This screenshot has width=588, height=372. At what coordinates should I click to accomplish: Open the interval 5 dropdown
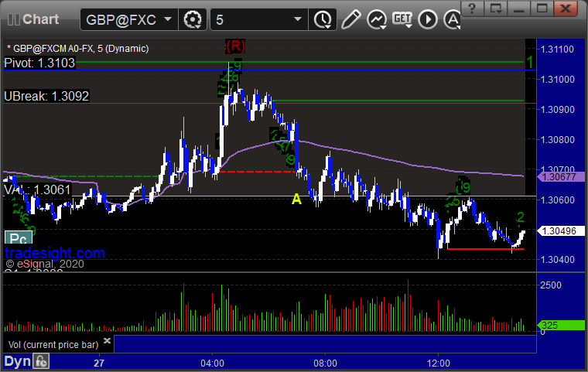(298, 19)
